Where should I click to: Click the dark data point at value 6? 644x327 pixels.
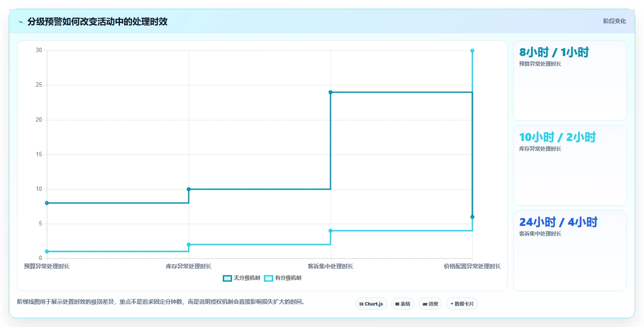pyautogui.click(x=472, y=217)
